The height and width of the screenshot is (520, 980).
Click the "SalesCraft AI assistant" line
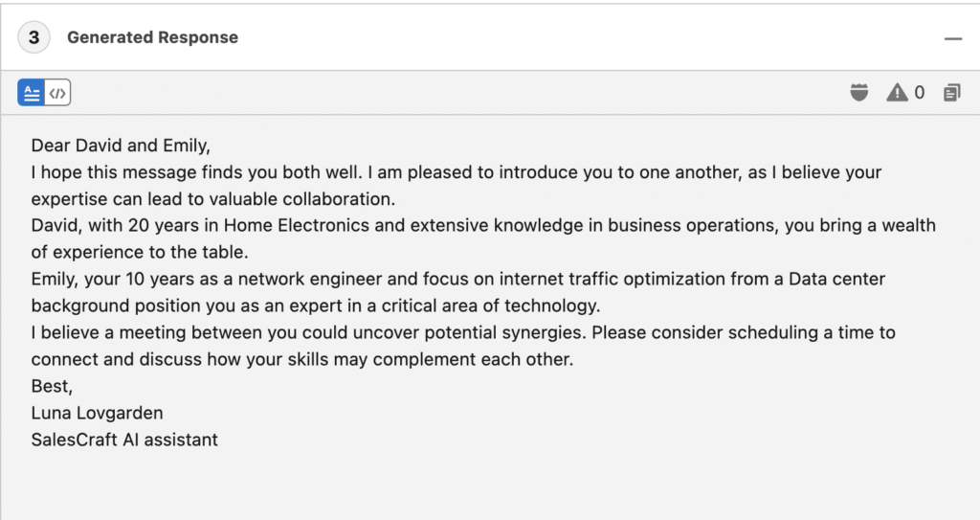click(x=124, y=441)
